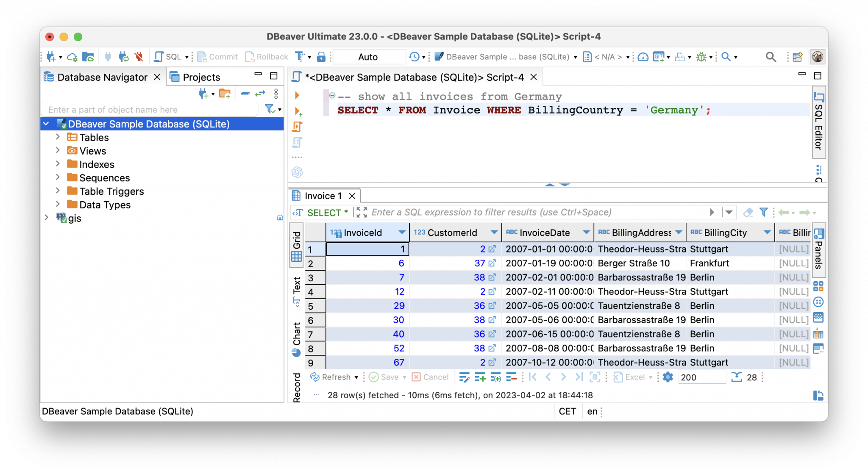This screenshot has width=868, height=474.
Task: Switch to the Projects tab
Action: [201, 77]
